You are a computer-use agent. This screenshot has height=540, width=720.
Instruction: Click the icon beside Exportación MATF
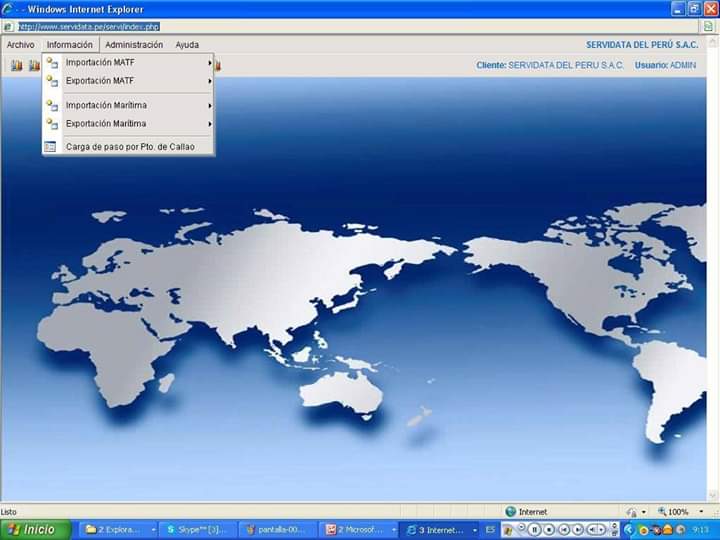point(51,81)
